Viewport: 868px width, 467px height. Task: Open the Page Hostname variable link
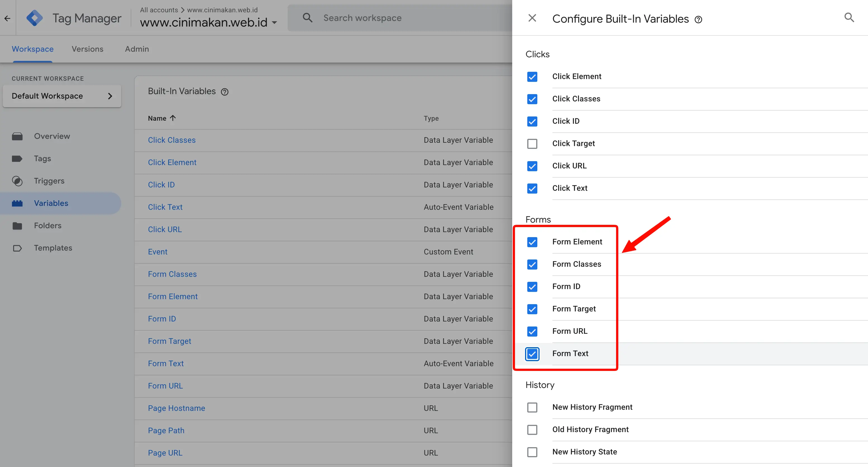(176, 408)
